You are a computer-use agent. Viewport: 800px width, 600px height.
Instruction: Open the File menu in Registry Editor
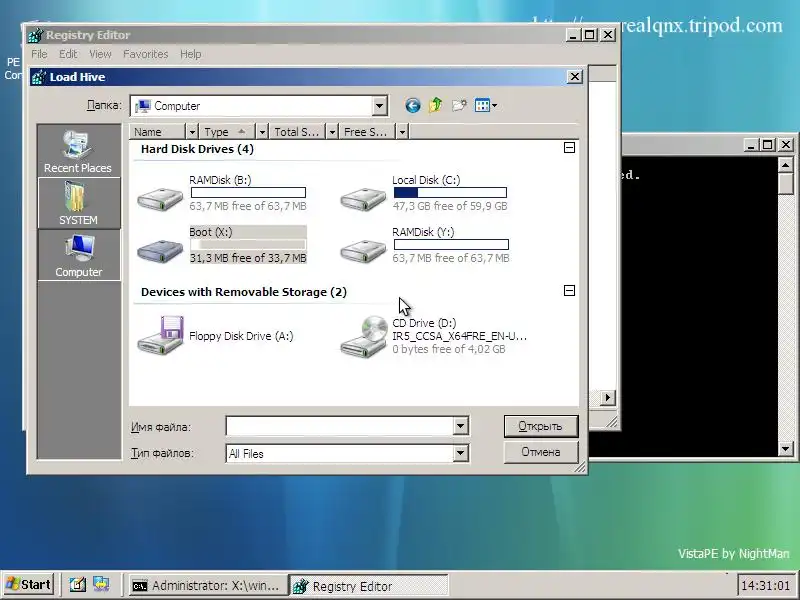coord(39,54)
